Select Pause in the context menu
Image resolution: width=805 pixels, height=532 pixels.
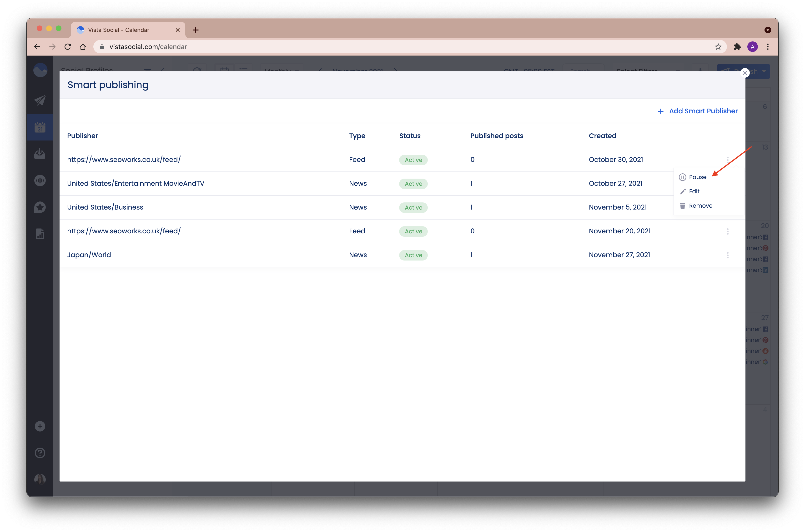(x=693, y=177)
